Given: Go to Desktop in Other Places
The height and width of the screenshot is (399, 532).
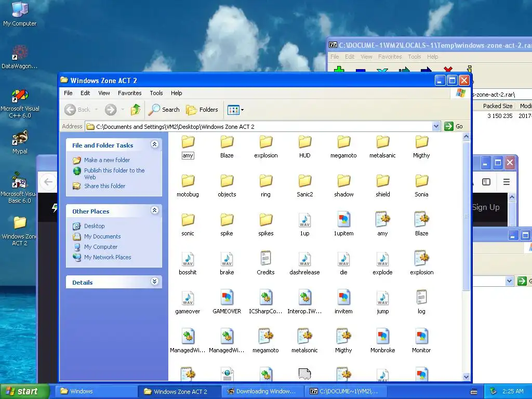Looking at the screenshot, I should click(95, 226).
